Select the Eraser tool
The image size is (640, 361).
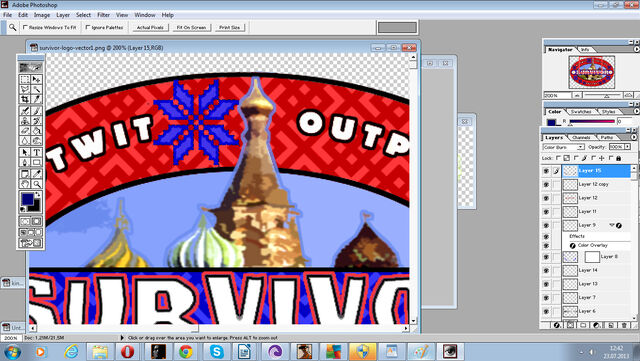(25, 131)
